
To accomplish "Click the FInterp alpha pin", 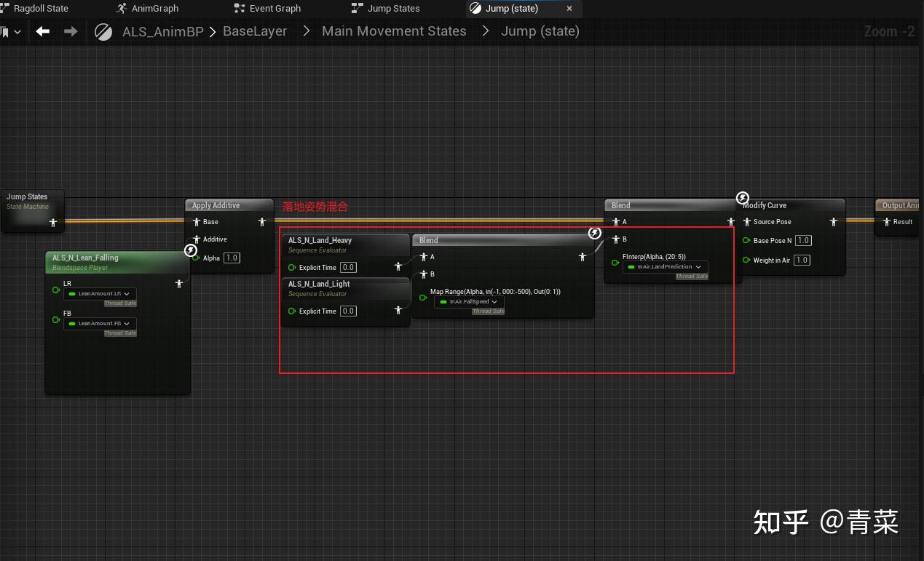I will pyautogui.click(x=615, y=262).
